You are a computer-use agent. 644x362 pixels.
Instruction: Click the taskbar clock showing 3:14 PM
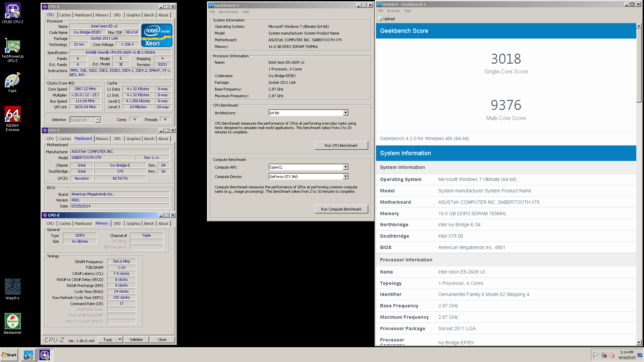[627, 352]
